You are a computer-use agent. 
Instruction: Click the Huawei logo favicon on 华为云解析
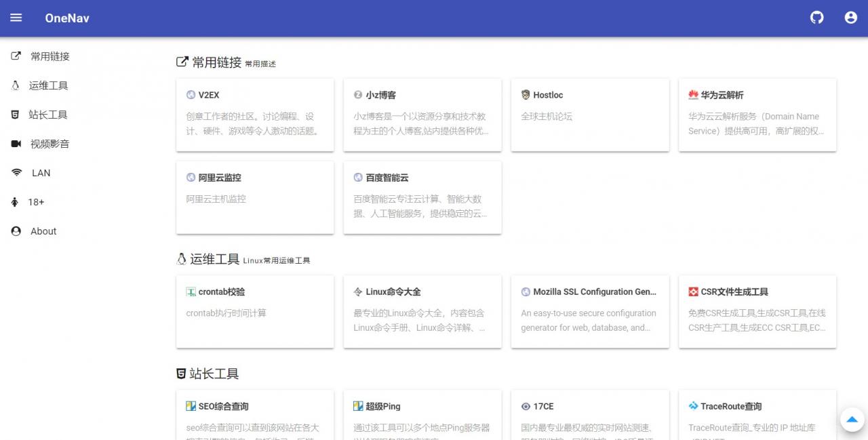(693, 95)
